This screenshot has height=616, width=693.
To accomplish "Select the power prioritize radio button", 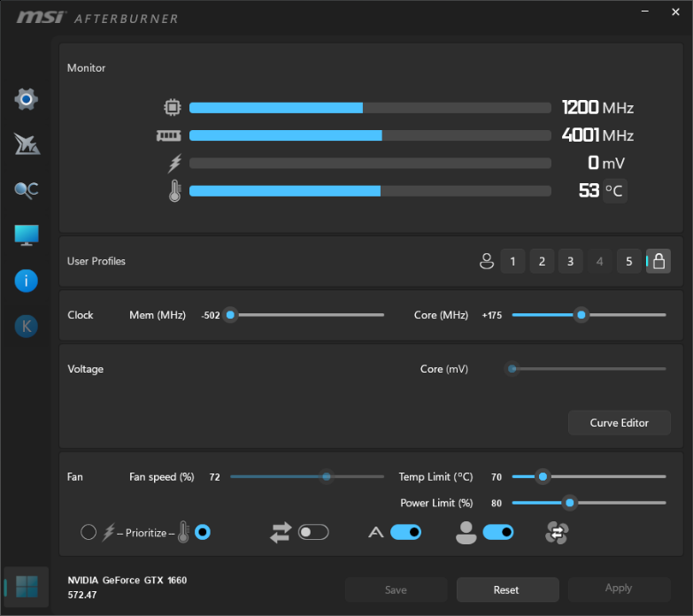I will tap(89, 532).
